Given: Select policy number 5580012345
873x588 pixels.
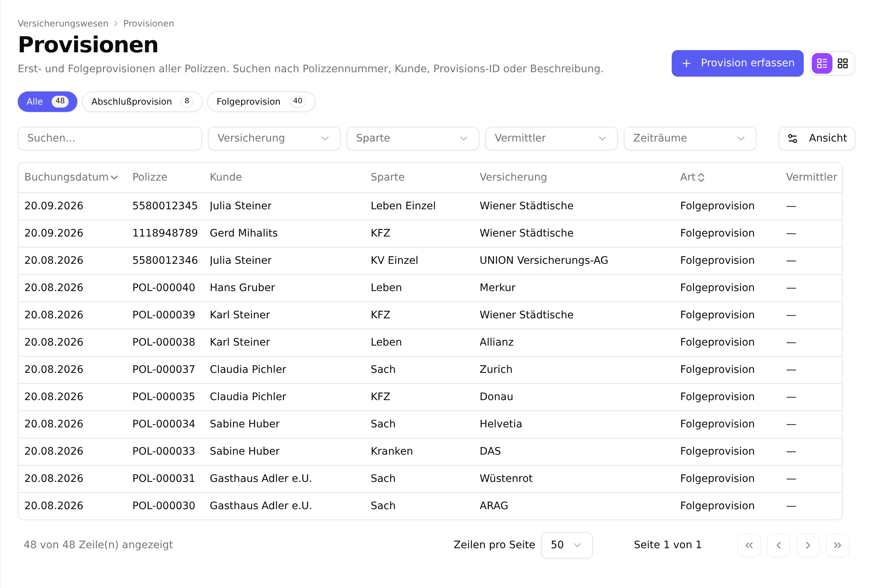Looking at the screenshot, I should coord(165,206).
